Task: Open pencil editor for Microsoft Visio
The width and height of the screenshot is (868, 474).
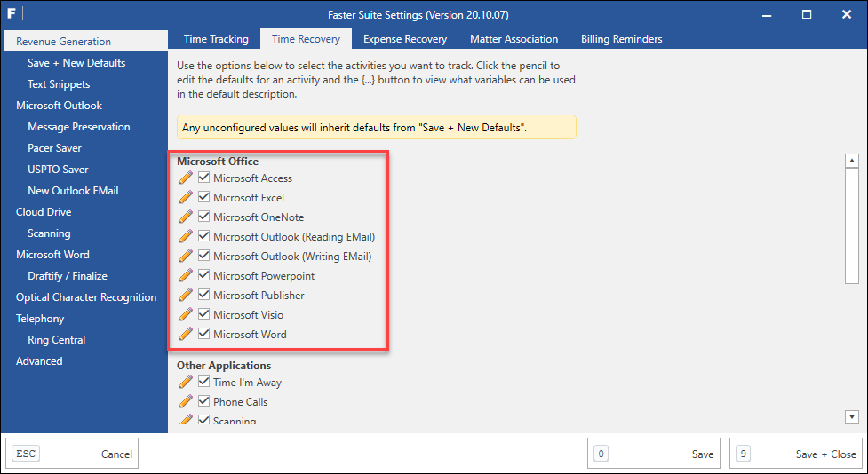Action: 186,314
